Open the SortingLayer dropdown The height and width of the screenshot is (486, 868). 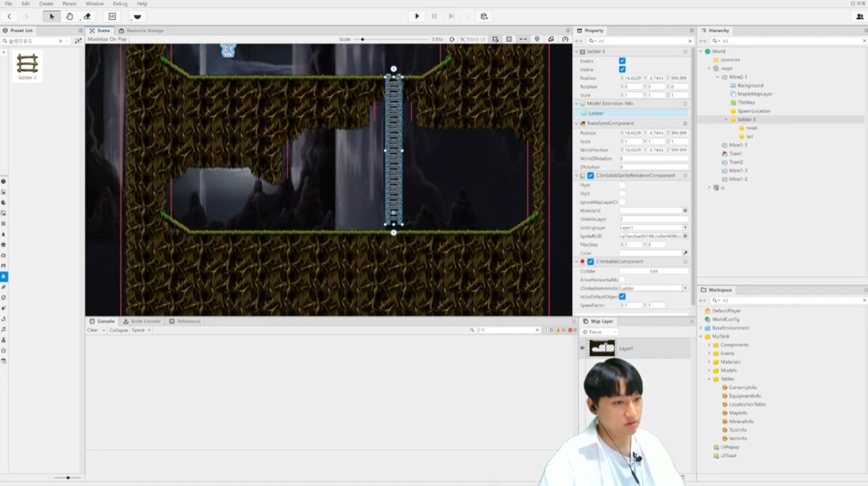coord(684,228)
